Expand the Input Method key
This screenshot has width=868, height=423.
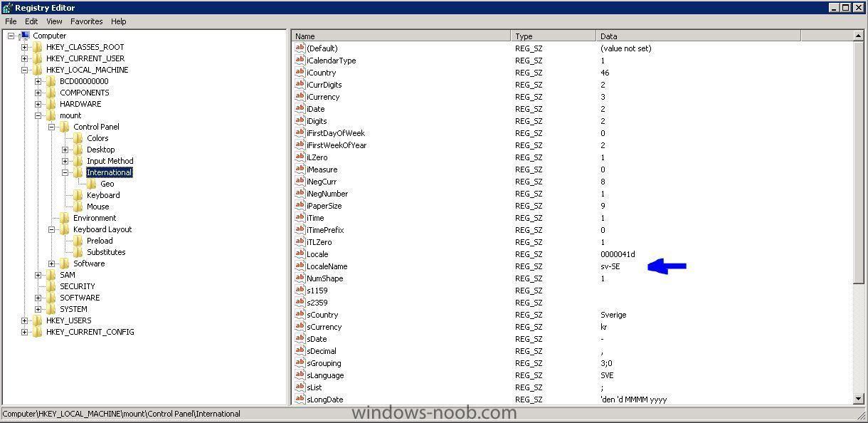65,161
